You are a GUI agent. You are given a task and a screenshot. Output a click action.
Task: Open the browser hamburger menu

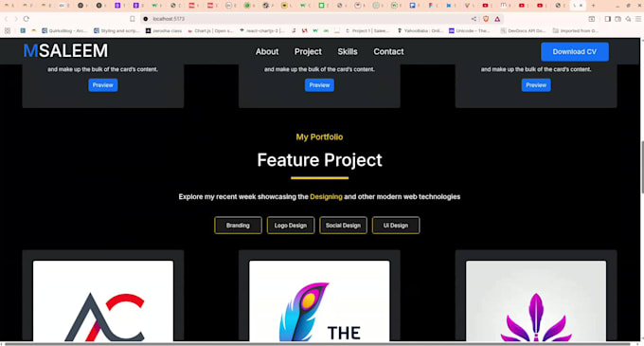tap(637, 19)
